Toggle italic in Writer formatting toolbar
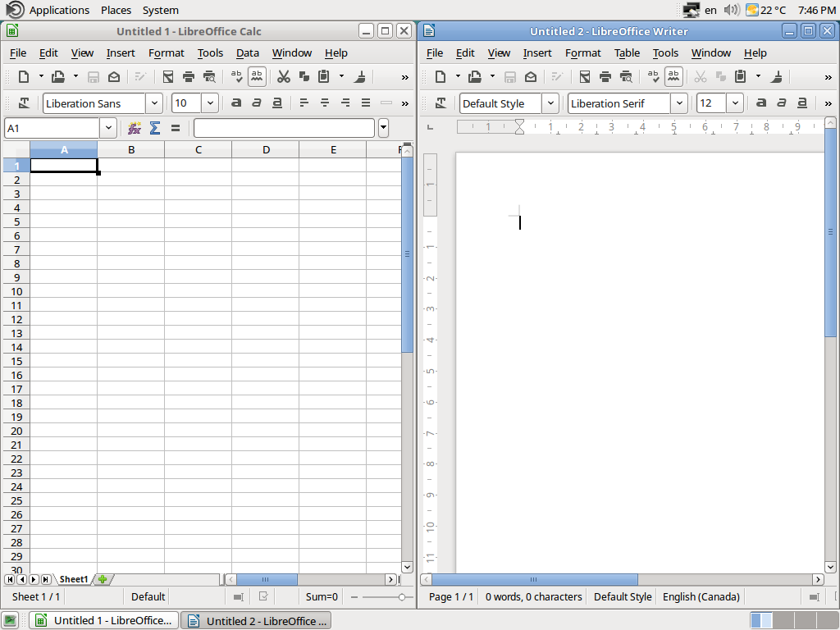This screenshot has width=840, height=630. (781, 103)
